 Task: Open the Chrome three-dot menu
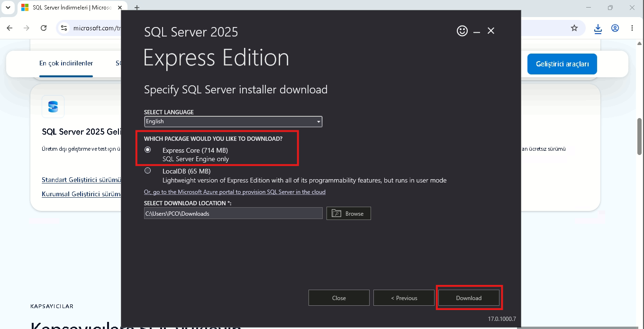(x=632, y=28)
